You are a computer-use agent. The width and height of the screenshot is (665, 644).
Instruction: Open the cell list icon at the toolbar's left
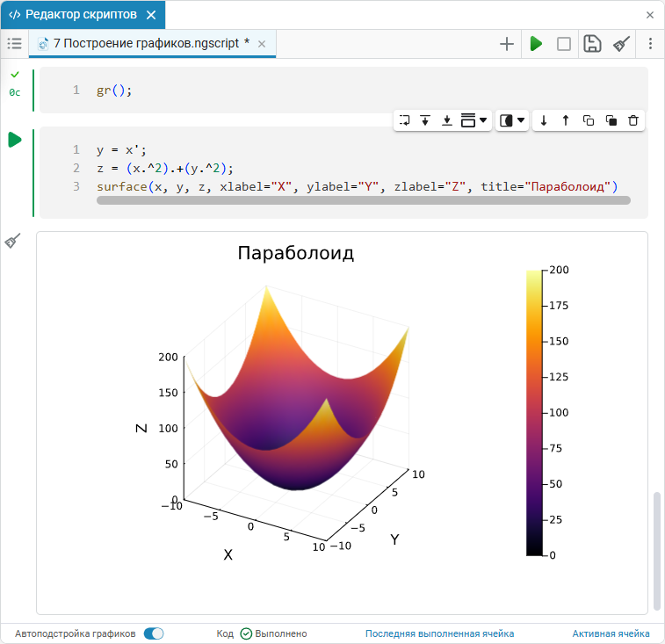tap(14, 43)
